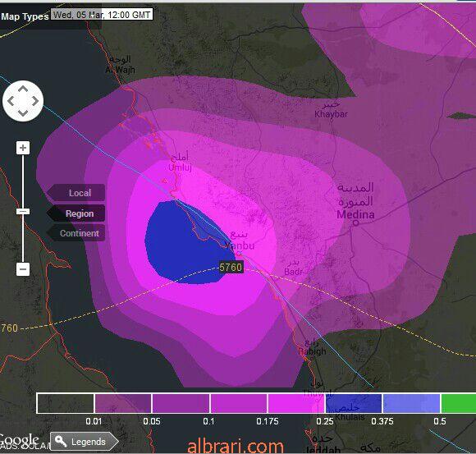Click the Google logo
This screenshot has width=476, height=454.
coord(19,439)
